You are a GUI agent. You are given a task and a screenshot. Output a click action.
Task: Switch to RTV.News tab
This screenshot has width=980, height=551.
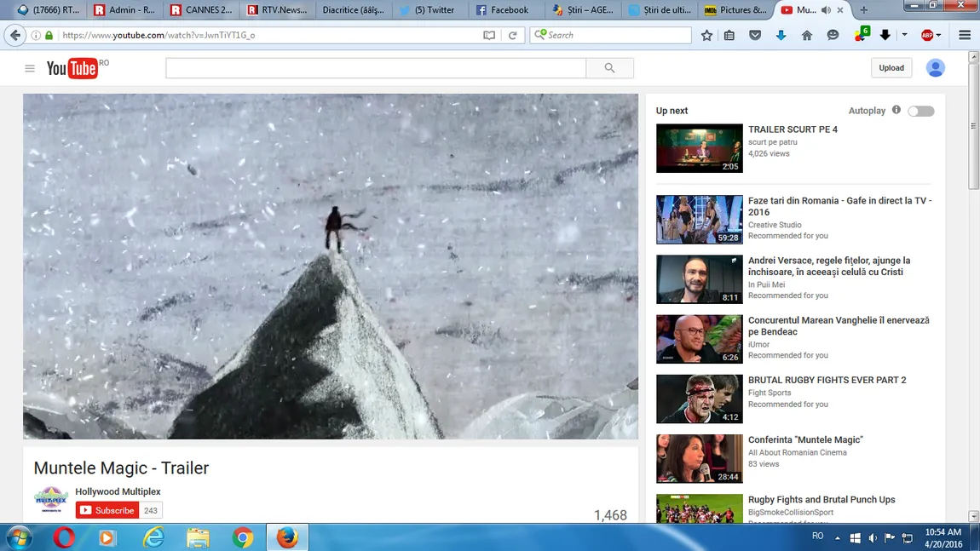[278, 10]
